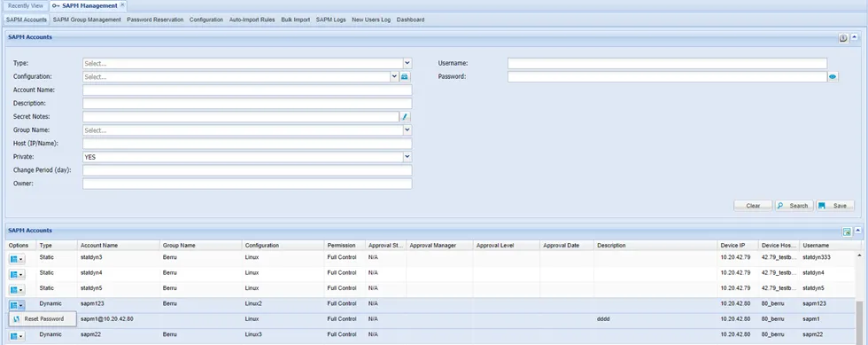868x345 pixels.
Task: Click into the Description input field
Action: point(247,103)
